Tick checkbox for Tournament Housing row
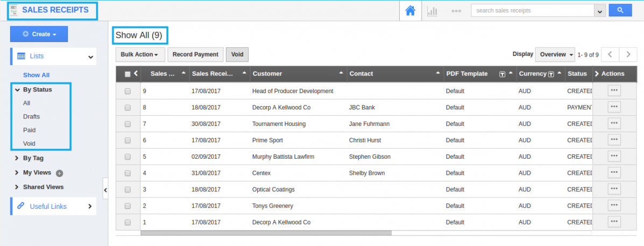The width and height of the screenshot is (644, 246). click(128, 124)
